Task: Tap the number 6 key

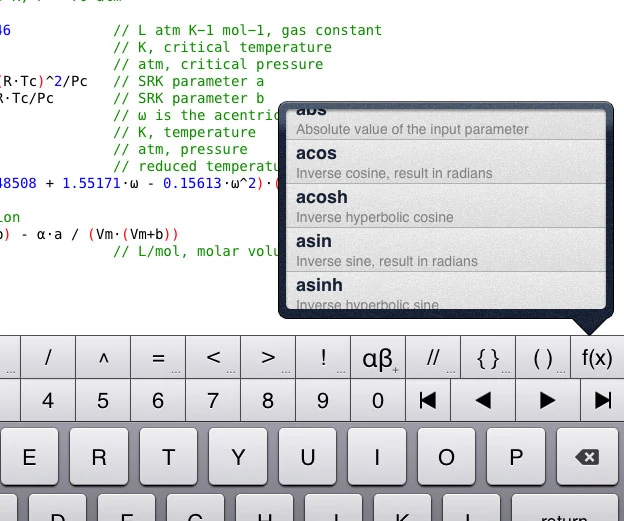Action: pyautogui.click(x=158, y=400)
